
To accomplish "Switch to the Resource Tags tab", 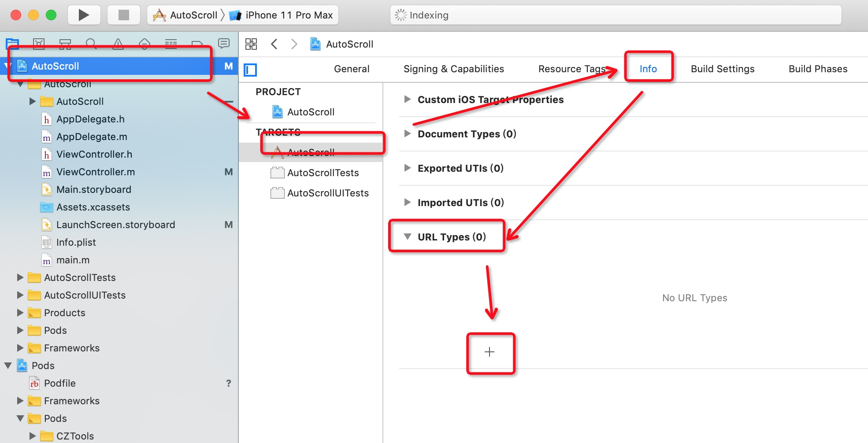I will coord(572,69).
